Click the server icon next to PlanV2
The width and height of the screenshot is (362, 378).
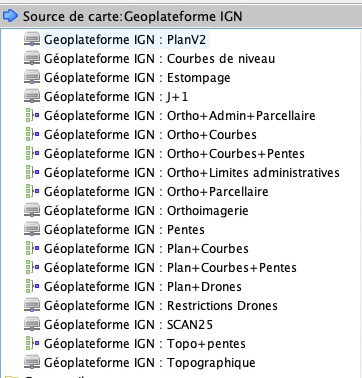click(32, 40)
